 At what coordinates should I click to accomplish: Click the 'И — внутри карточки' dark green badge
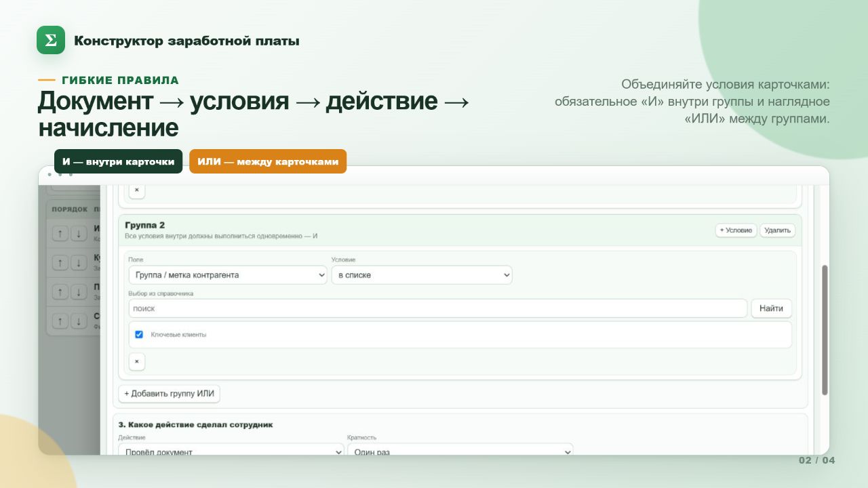tap(119, 161)
